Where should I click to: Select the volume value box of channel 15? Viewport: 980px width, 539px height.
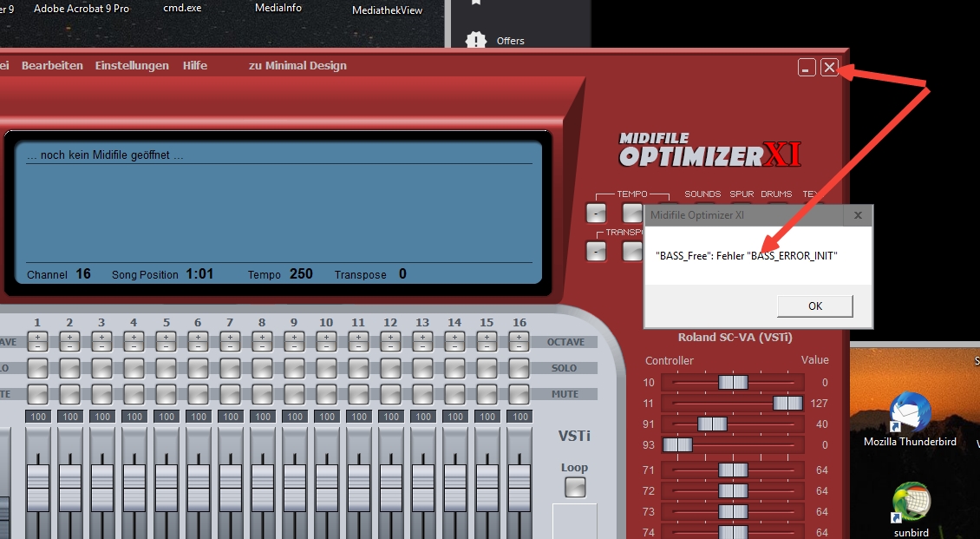[x=487, y=417]
